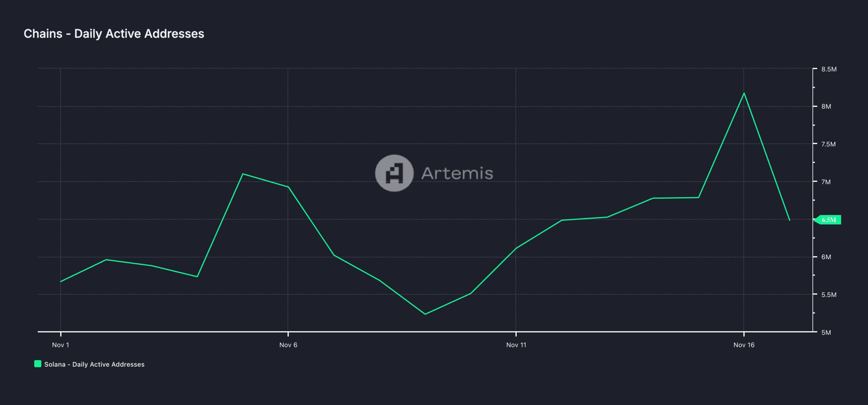This screenshot has height=405, width=868.
Task: Click the 6M y-axis label
Action: [826, 257]
